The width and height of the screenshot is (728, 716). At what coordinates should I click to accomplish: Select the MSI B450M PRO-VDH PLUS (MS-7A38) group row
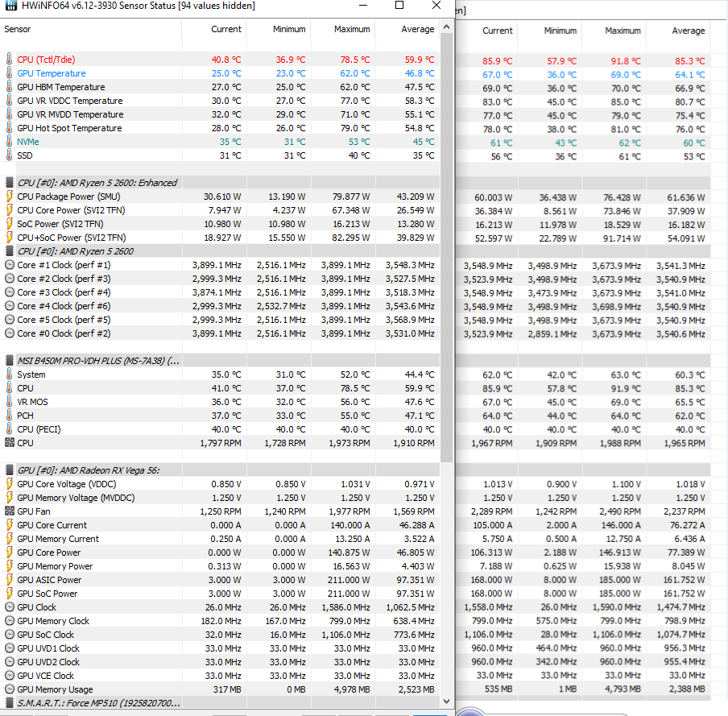(220, 361)
